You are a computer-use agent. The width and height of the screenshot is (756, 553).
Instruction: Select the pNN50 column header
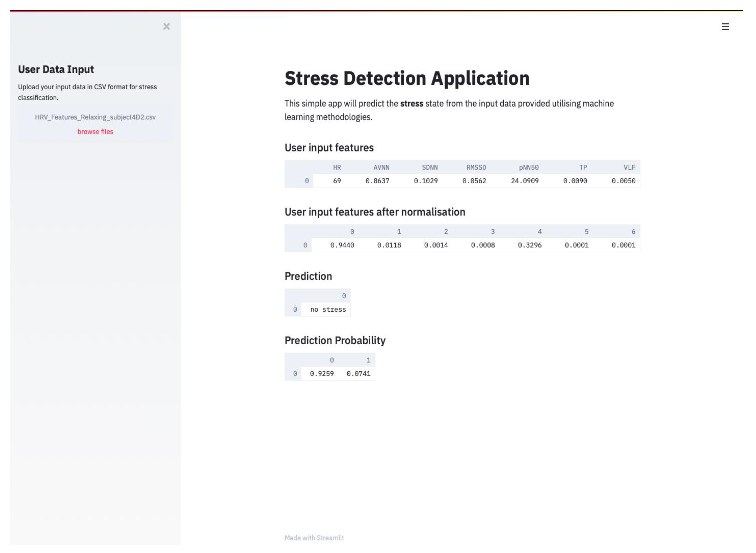click(528, 167)
